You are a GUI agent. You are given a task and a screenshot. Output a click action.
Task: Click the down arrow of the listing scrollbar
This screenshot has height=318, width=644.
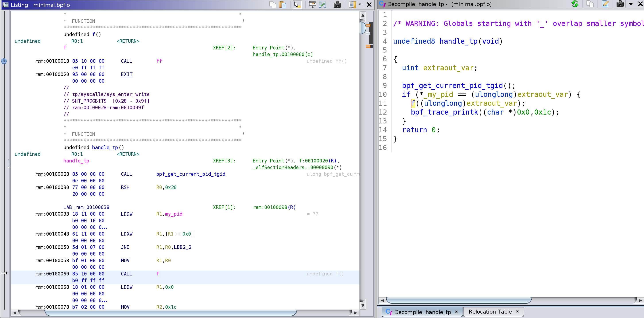(x=363, y=306)
